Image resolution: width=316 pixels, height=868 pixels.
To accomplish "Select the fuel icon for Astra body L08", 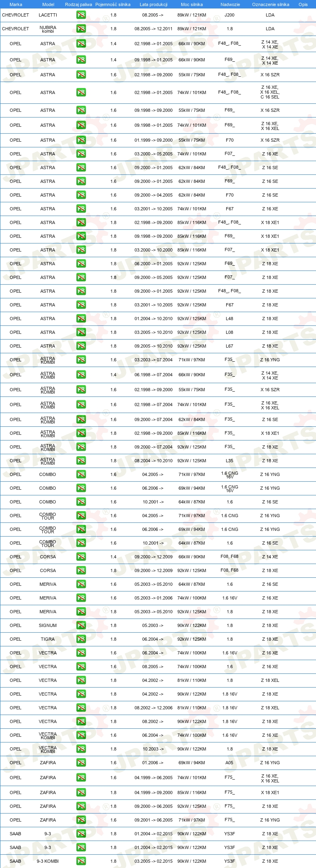I will tap(81, 332).
